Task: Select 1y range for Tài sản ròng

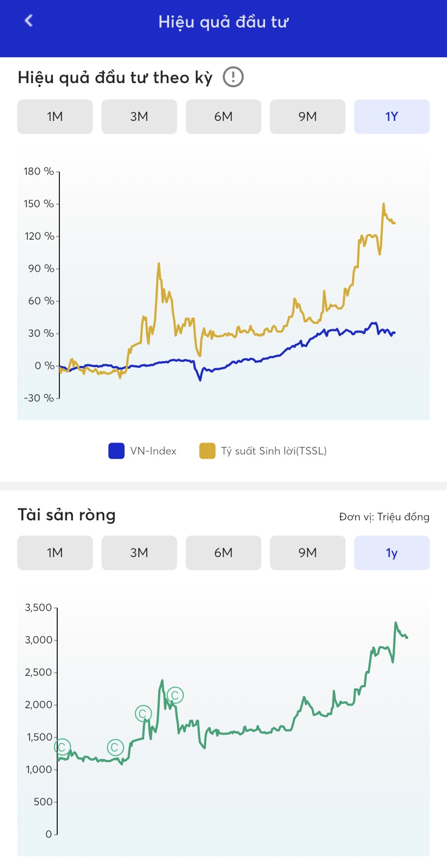Action: [x=392, y=553]
